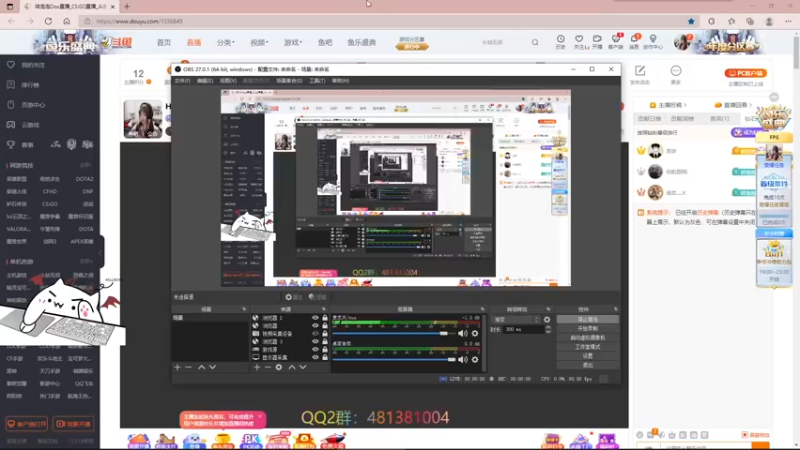The width and height of the screenshot is (800, 450).
Task: Toggle visibility eye of game source
Action: click(x=315, y=349)
